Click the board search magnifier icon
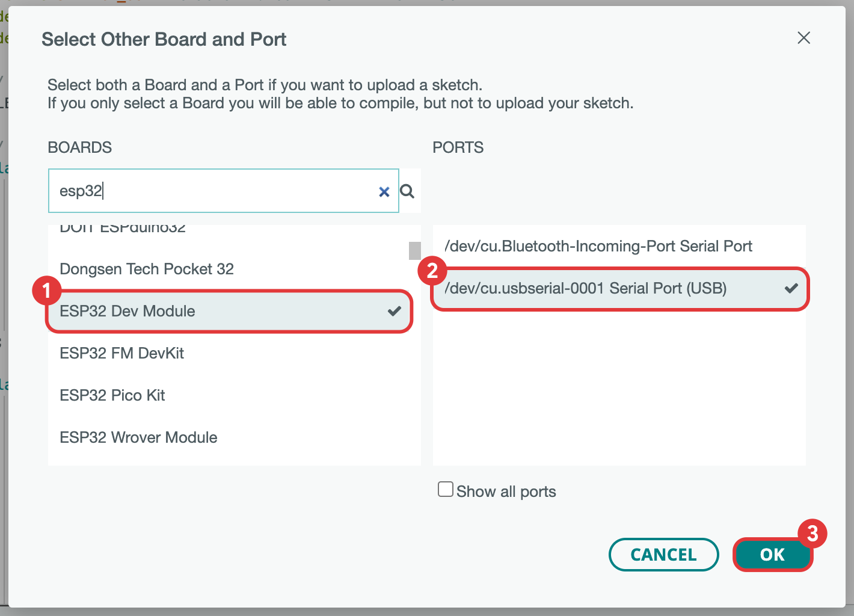The image size is (854, 616). (x=408, y=191)
